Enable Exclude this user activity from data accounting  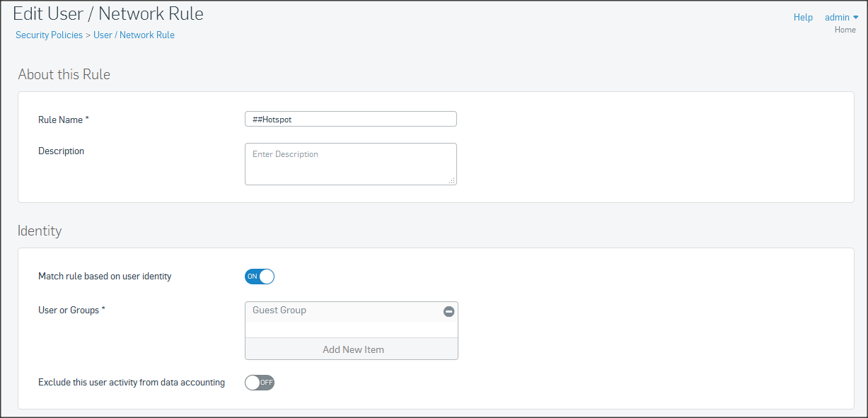pyautogui.click(x=260, y=383)
